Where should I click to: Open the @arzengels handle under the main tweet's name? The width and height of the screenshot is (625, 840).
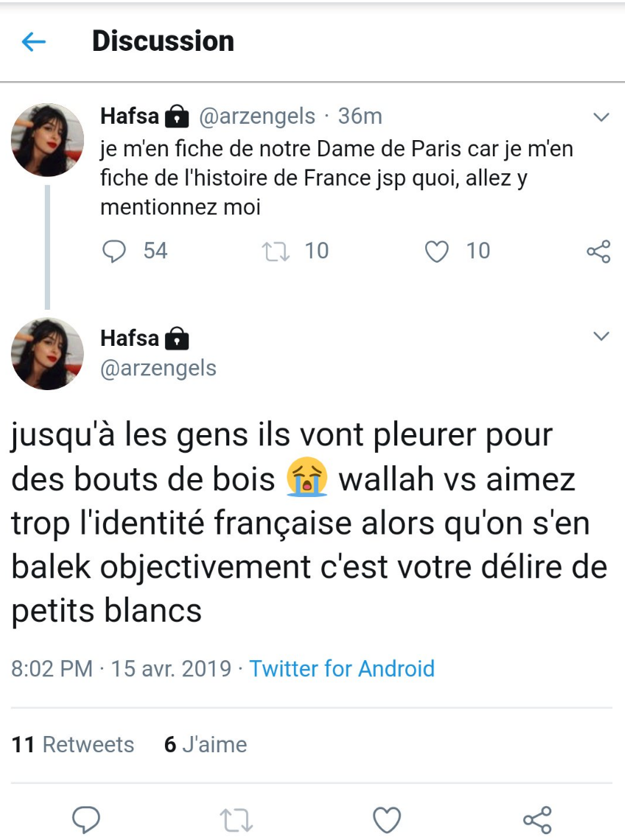point(158,367)
